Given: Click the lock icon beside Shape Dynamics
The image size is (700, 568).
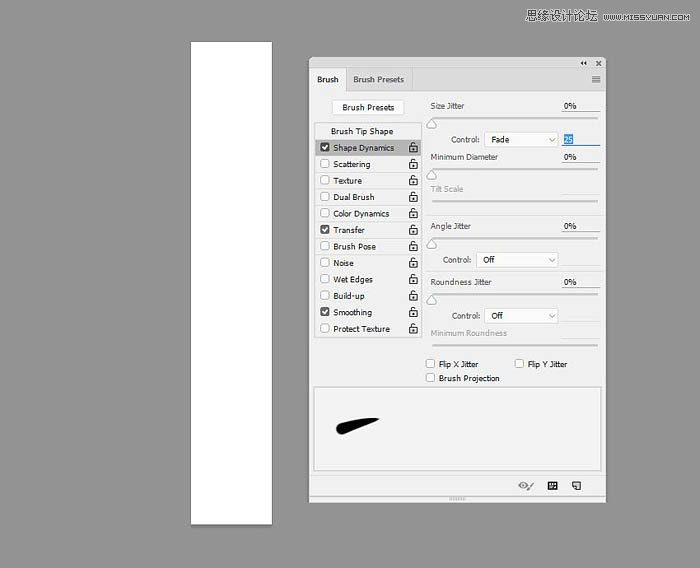Looking at the screenshot, I should click(413, 148).
